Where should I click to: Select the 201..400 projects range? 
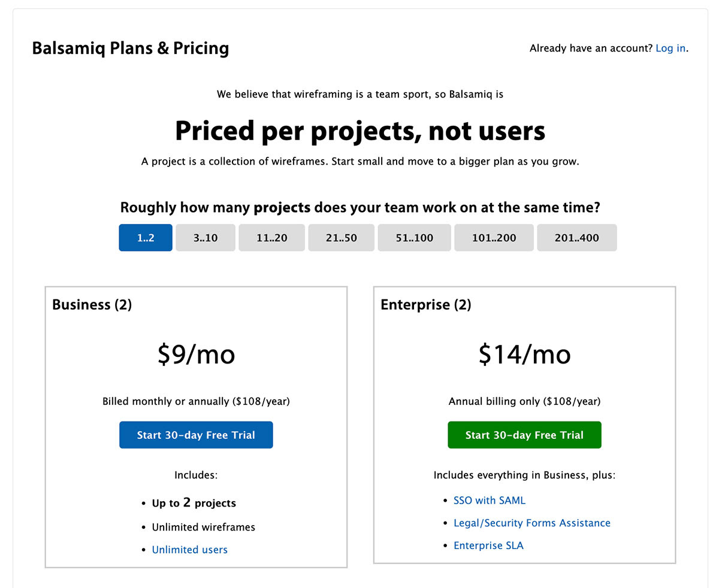tap(576, 238)
